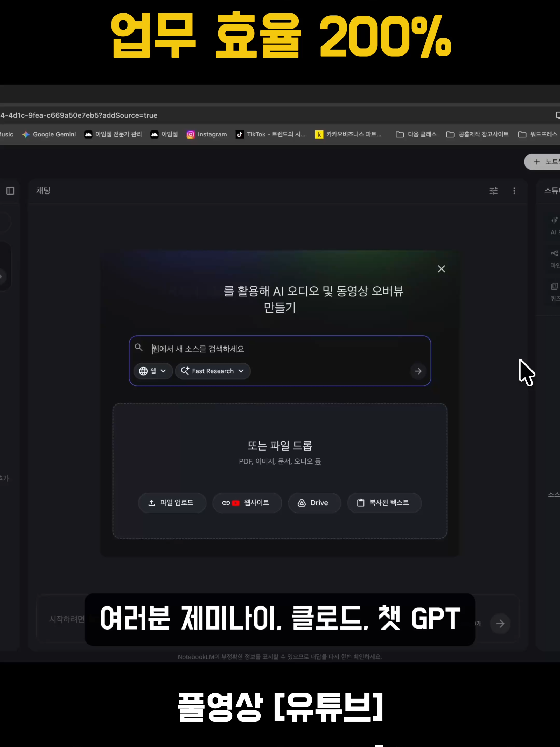Expand the Fast Research mode dropdown
Image resolution: width=560 pixels, height=747 pixels.
pos(213,371)
